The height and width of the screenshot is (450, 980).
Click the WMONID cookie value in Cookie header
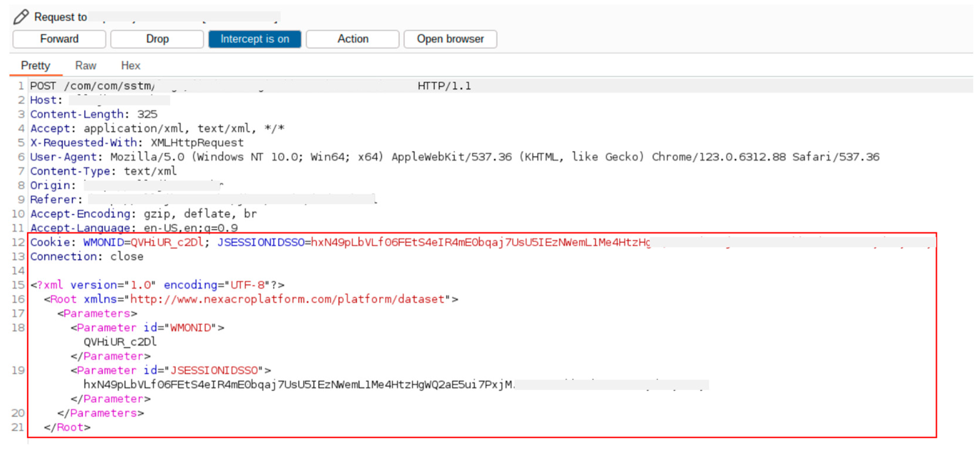click(x=167, y=242)
